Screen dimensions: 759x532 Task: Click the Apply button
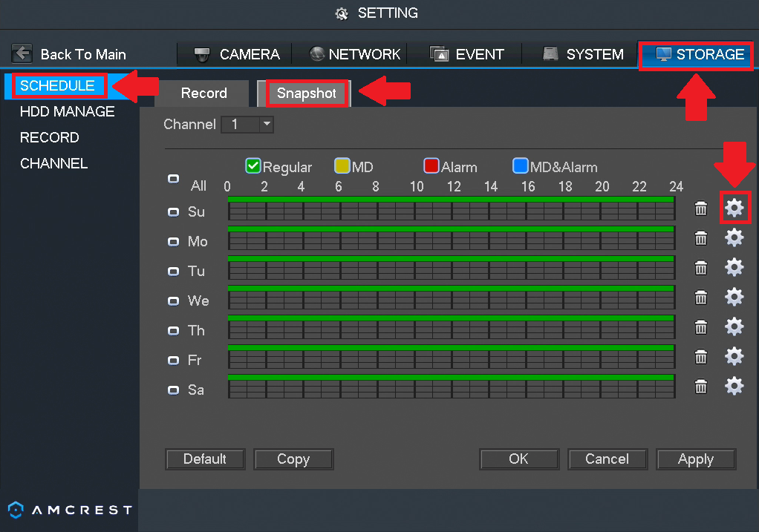tap(696, 459)
